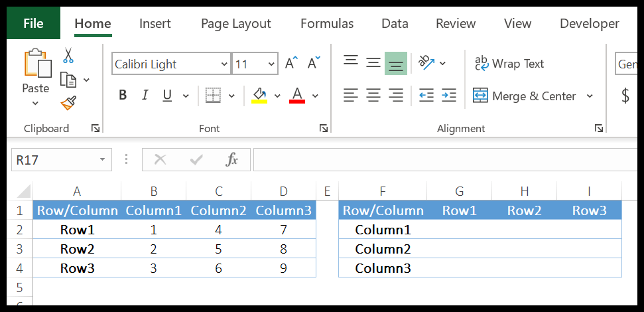Select the column G header

click(x=459, y=191)
